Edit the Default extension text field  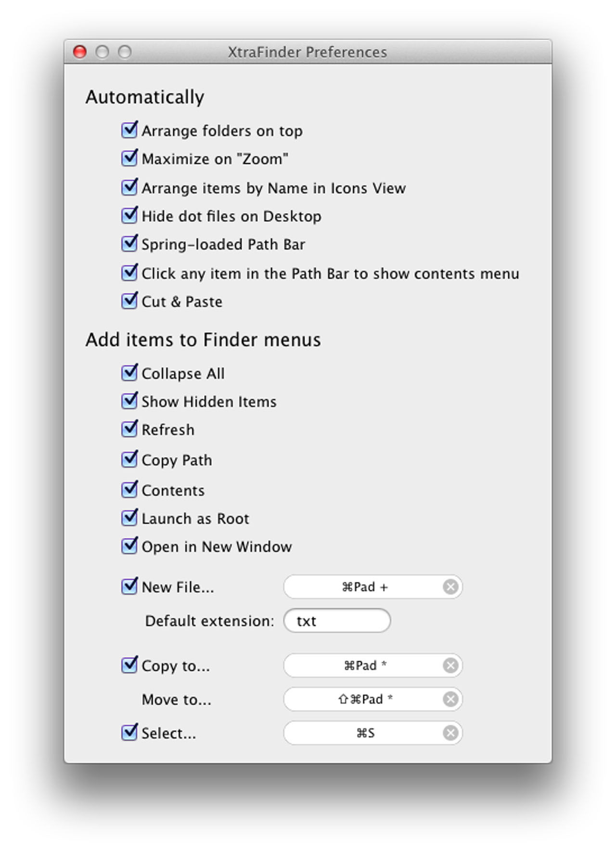337,621
